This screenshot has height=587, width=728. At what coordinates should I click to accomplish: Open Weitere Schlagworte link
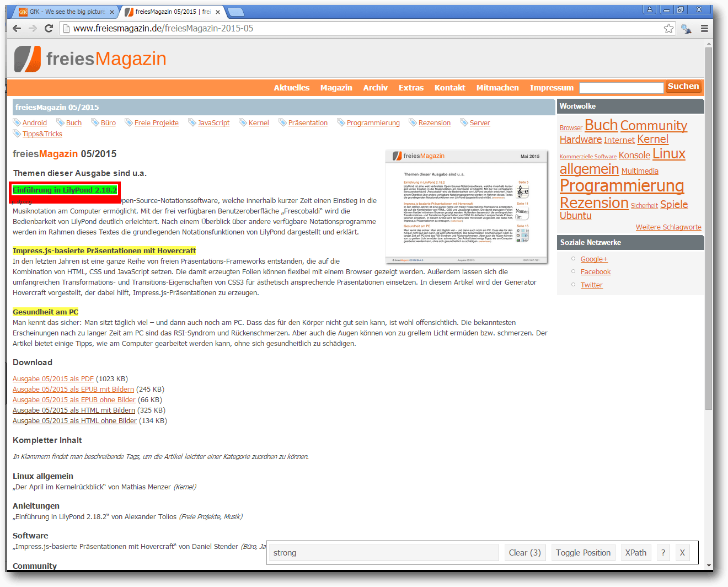point(668,227)
